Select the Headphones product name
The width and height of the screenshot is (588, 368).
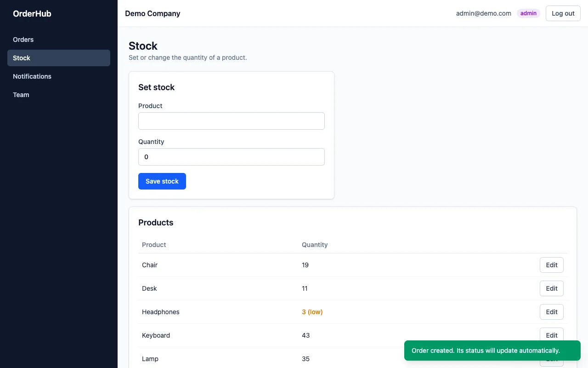(161, 312)
